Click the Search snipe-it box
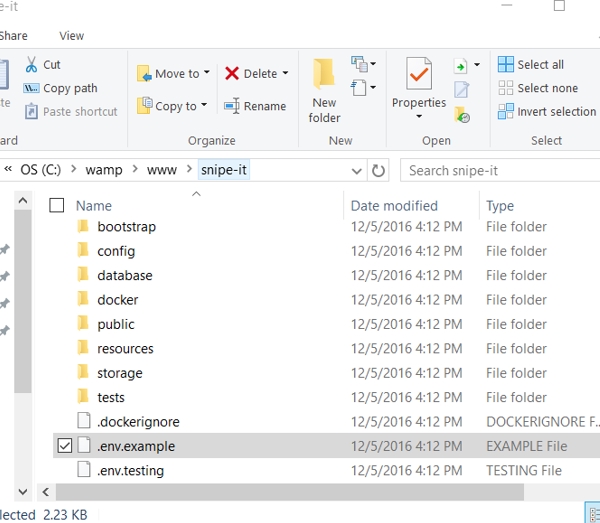The height and width of the screenshot is (523, 600). [500, 170]
